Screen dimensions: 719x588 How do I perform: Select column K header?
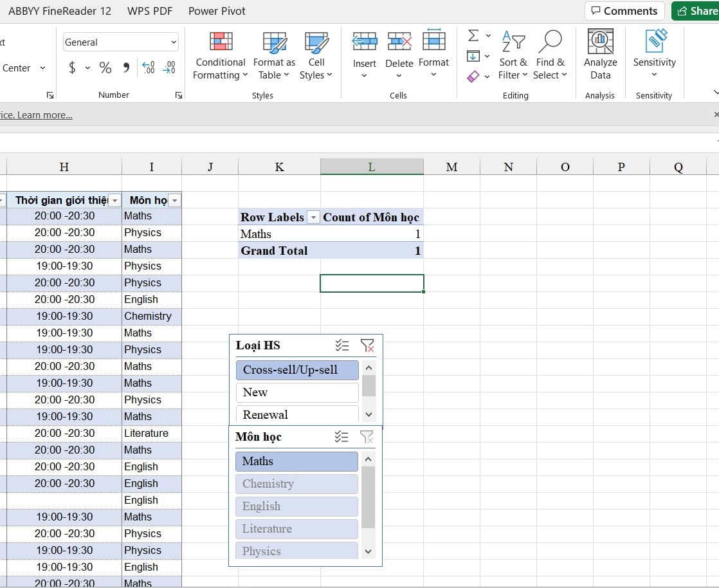279,167
